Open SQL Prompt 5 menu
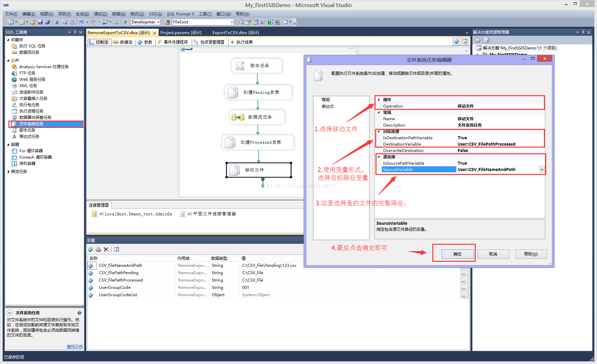The height and width of the screenshot is (364, 597). (x=180, y=14)
